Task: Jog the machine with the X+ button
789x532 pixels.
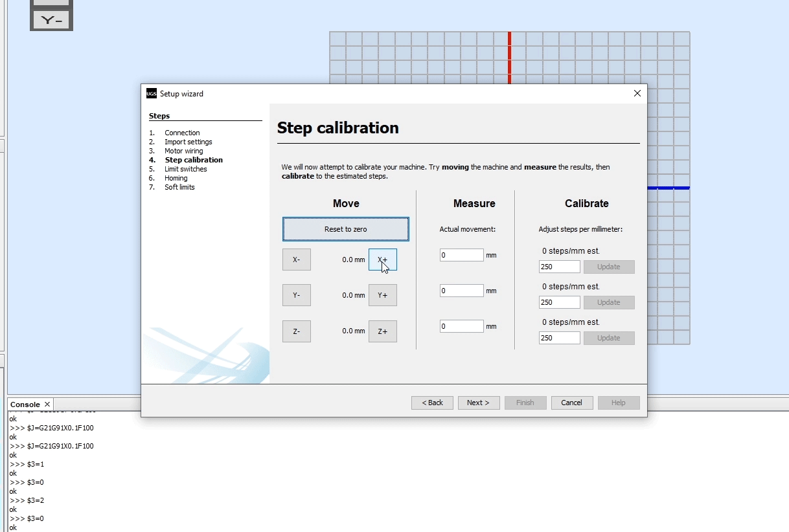Action: (x=382, y=259)
